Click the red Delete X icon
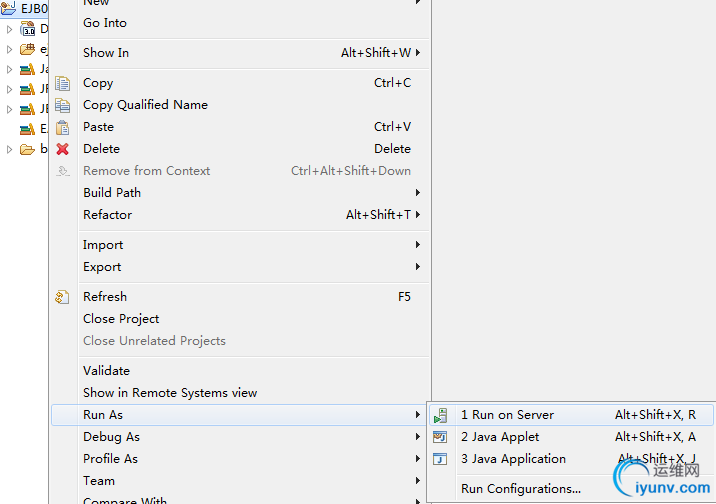Viewport: 716px width, 504px height. [62, 149]
